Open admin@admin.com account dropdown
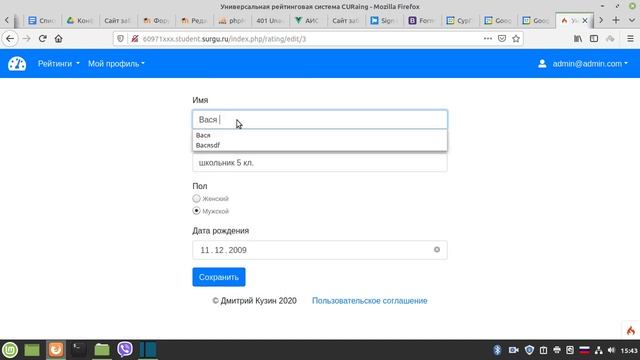Image resolution: width=640 pixels, height=360 pixels. pos(590,64)
